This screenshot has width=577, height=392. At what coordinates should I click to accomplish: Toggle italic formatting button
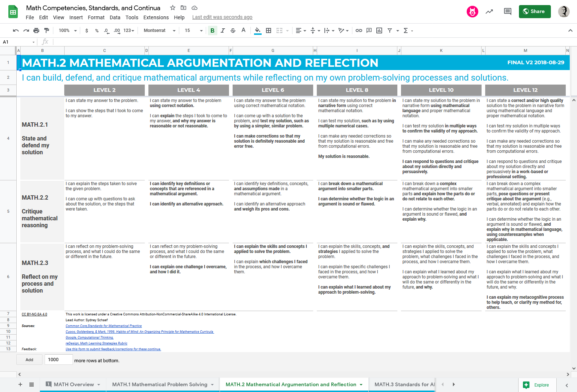pyautogui.click(x=223, y=30)
